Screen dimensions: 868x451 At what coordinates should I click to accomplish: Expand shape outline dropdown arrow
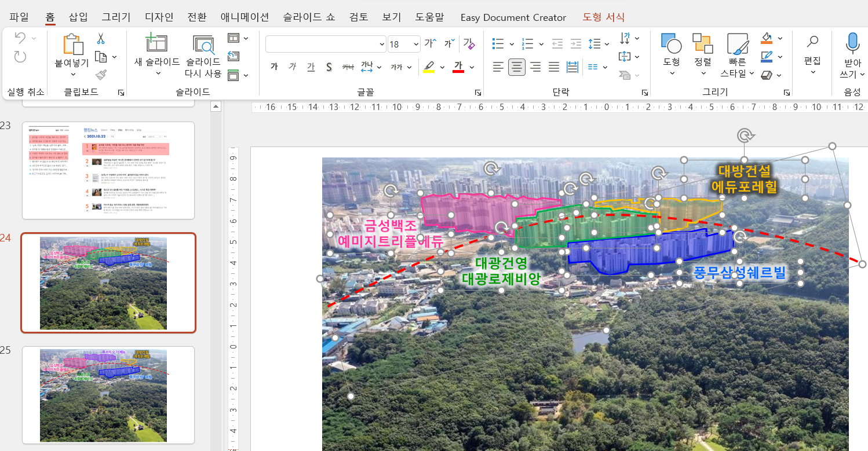click(780, 57)
